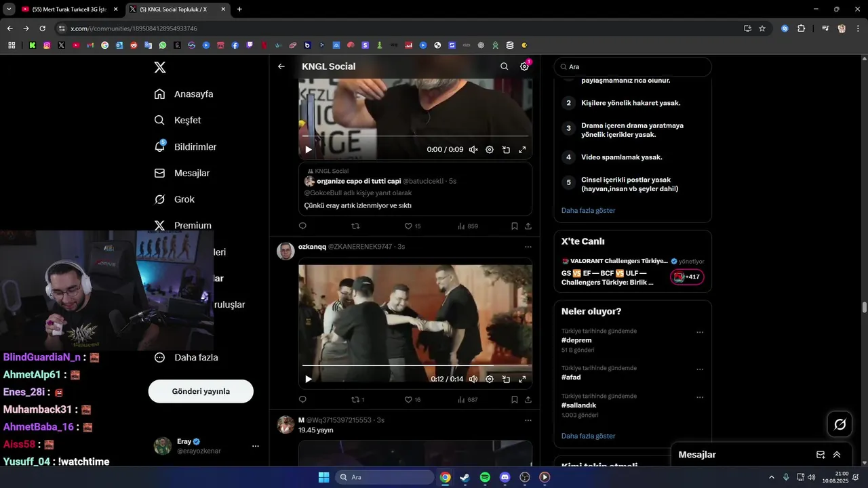Image resolution: width=868 pixels, height=488 pixels.
Task: Play the 0:00 / 0:09 video
Action: pos(309,150)
